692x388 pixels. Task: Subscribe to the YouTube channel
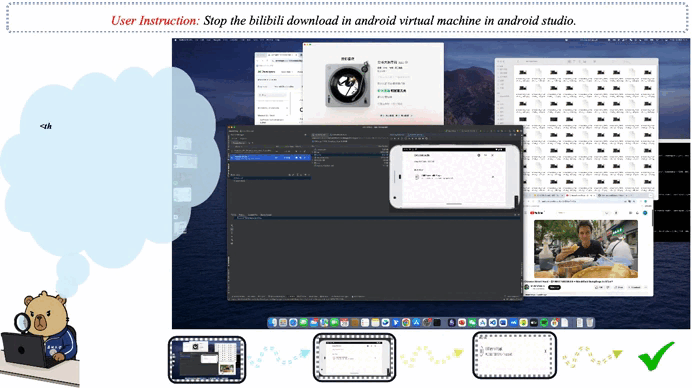click(554, 287)
